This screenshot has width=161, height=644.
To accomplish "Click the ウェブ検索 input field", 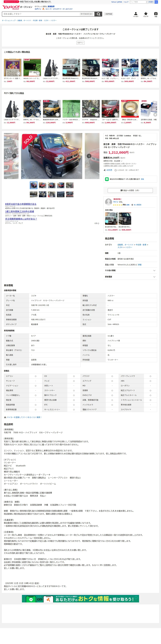I will pos(138,2).
